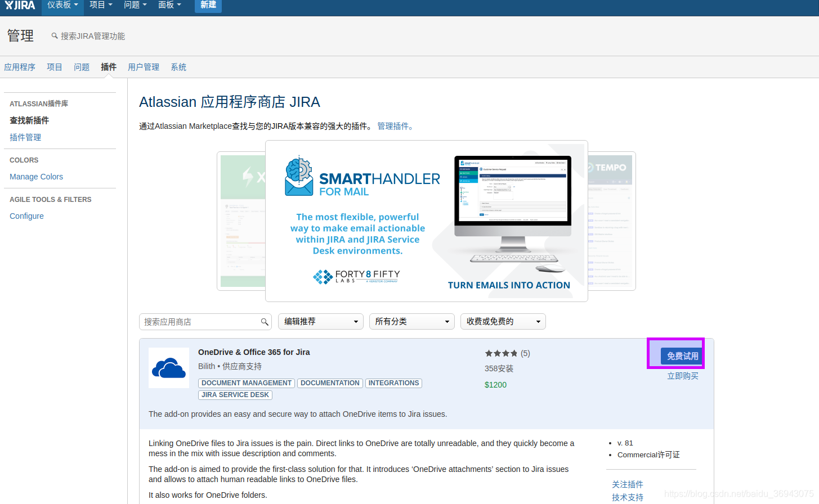Click the Commercial许可证 license text

(x=648, y=454)
